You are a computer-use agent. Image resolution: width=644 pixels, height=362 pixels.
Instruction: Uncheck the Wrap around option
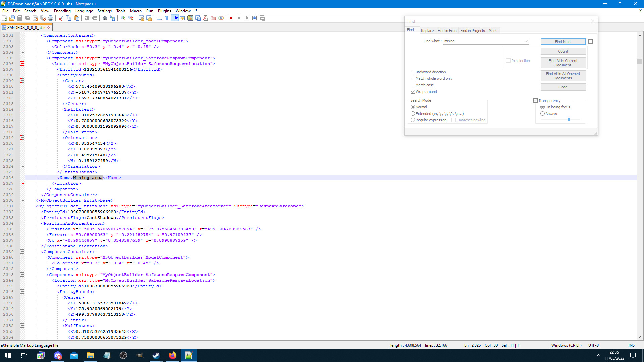pos(413,92)
